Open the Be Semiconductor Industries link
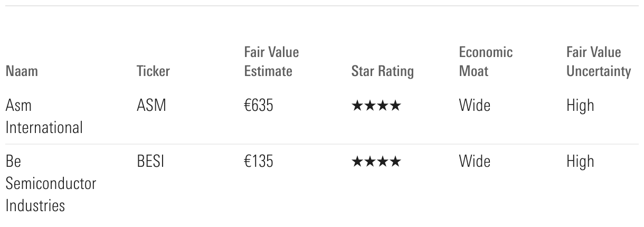This screenshot has width=644, height=227. point(51,183)
